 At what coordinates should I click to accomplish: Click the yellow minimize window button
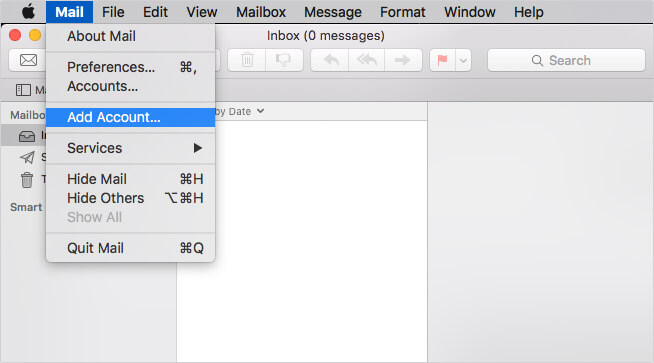(x=35, y=35)
